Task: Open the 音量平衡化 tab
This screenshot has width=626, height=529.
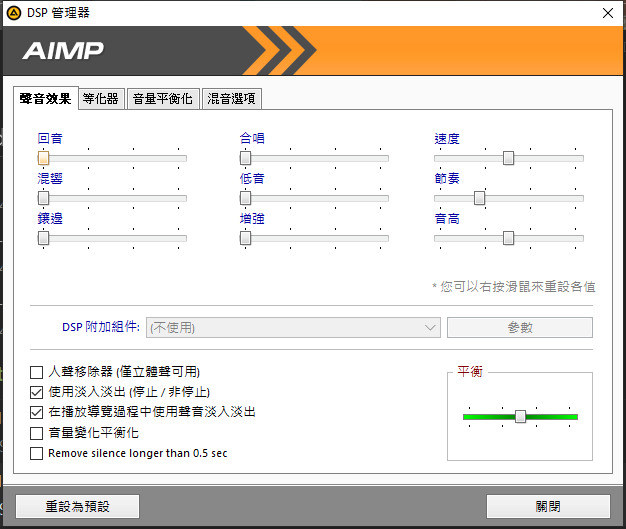Action: click(163, 99)
